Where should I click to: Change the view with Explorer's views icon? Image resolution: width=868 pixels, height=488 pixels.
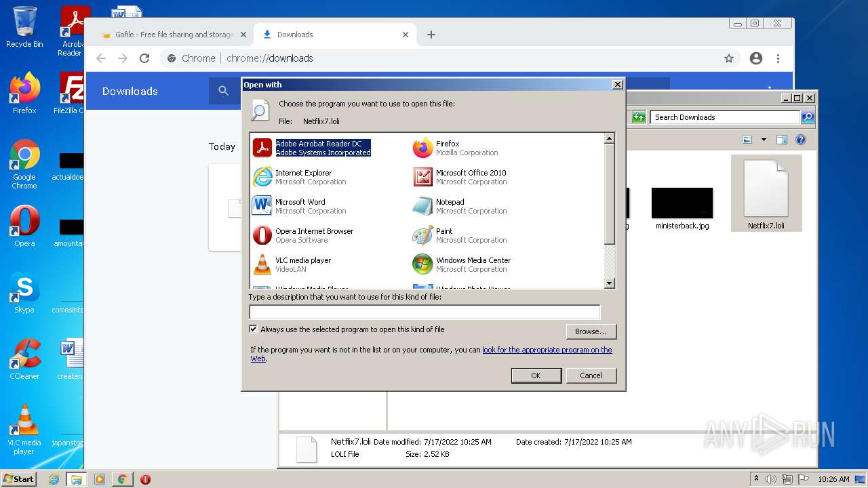point(747,140)
